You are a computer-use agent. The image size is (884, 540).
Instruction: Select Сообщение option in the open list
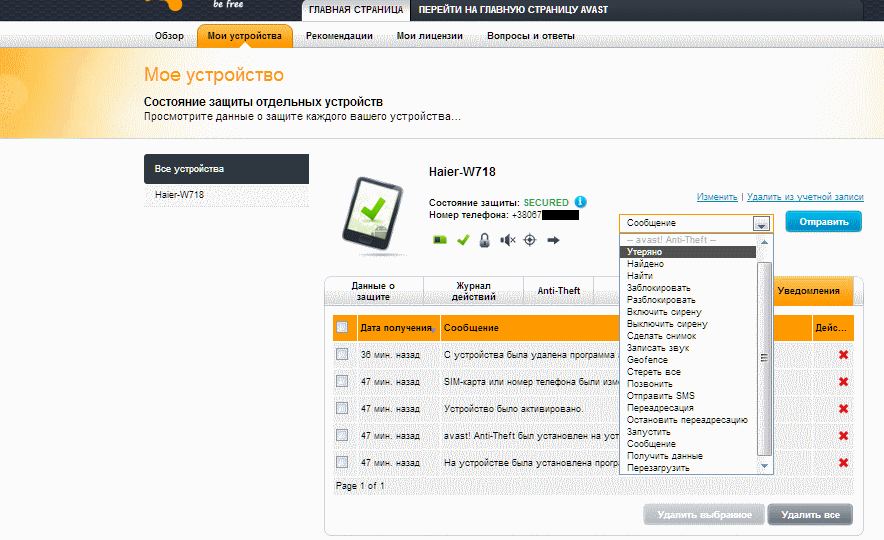click(688, 444)
